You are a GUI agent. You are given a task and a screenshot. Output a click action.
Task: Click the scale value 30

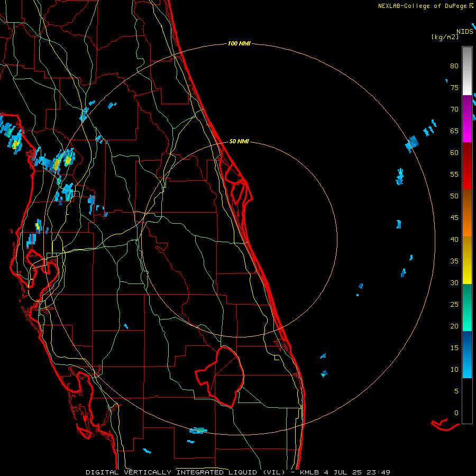(x=454, y=283)
